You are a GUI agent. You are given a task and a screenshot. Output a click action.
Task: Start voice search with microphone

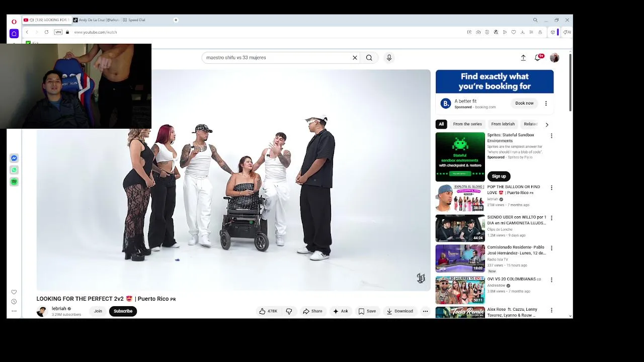[389, 57]
